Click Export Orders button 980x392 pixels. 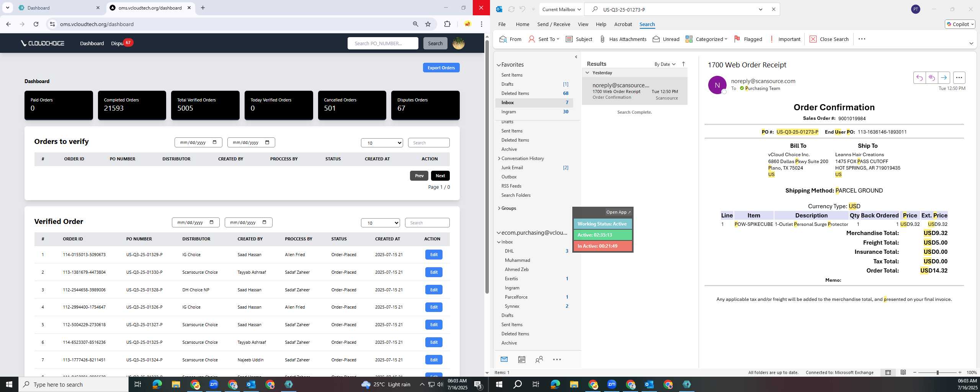click(x=441, y=68)
